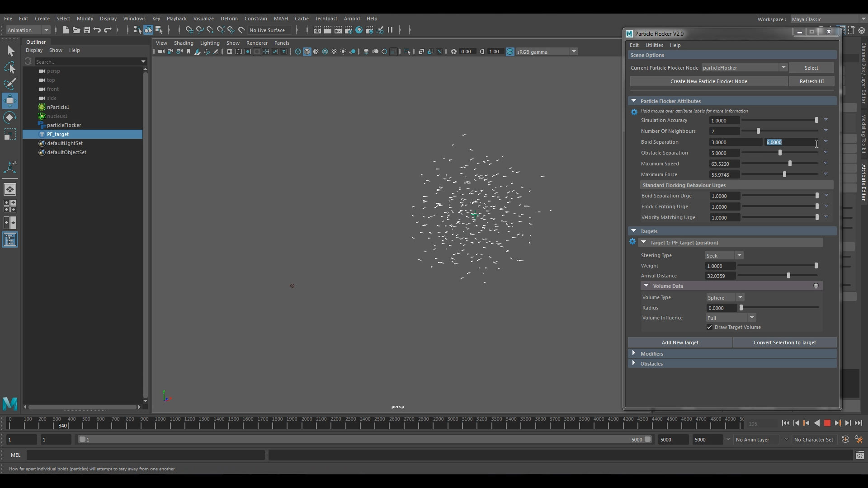Viewport: 868px width, 488px height.
Task: Click the Save scene icon
Action: pyautogui.click(x=87, y=30)
